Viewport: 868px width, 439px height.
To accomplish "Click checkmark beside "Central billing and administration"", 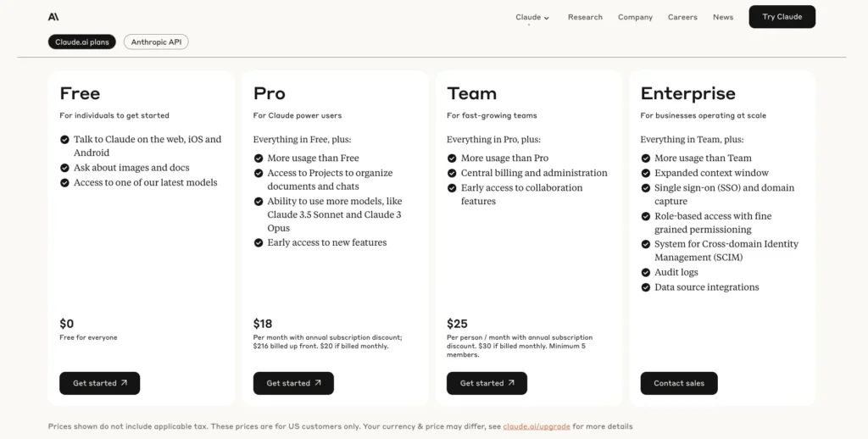I will pyautogui.click(x=453, y=173).
